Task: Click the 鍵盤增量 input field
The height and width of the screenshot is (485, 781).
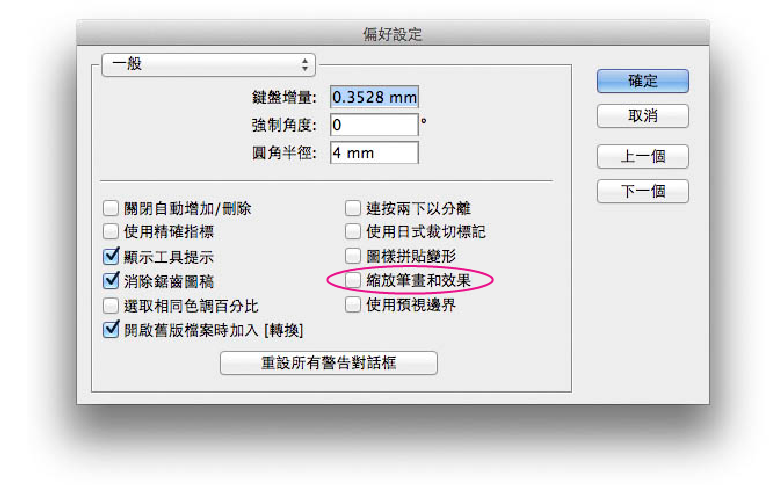Action: click(x=374, y=97)
